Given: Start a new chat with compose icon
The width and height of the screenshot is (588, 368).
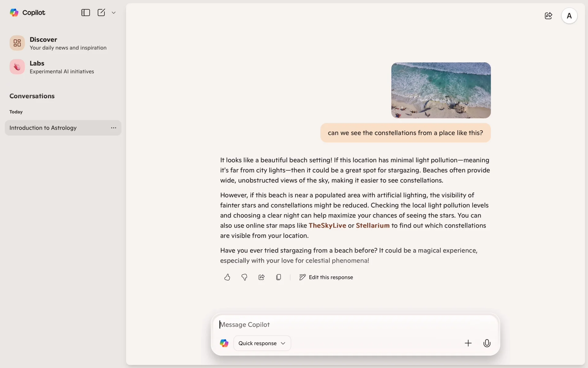Looking at the screenshot, I should pos(101,13).
